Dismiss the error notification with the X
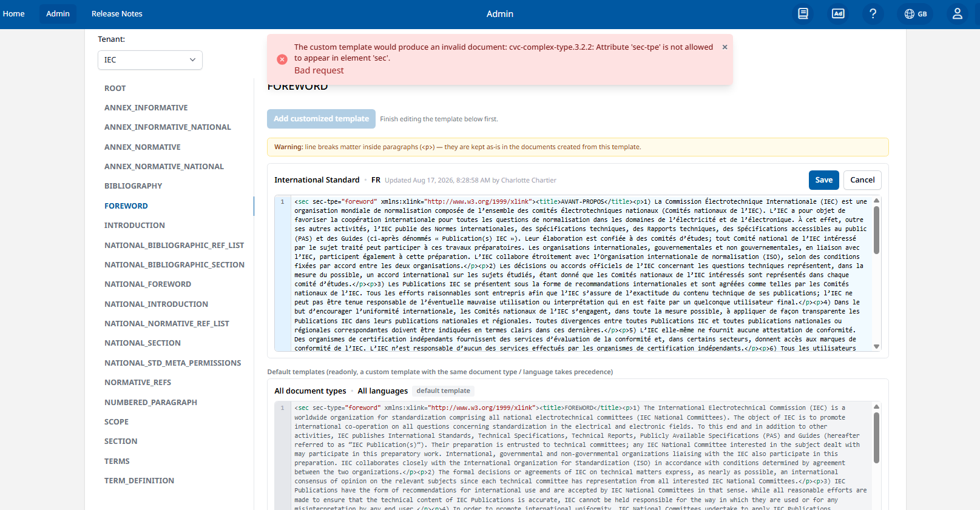 pos(725,47)
